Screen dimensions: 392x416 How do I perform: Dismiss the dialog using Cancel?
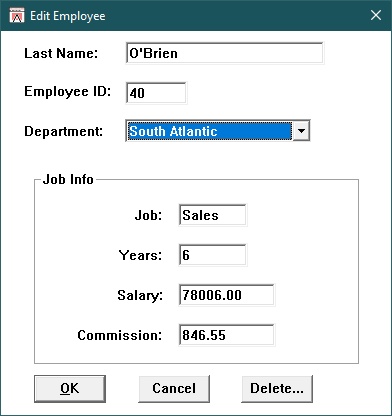tap(174, 389)
